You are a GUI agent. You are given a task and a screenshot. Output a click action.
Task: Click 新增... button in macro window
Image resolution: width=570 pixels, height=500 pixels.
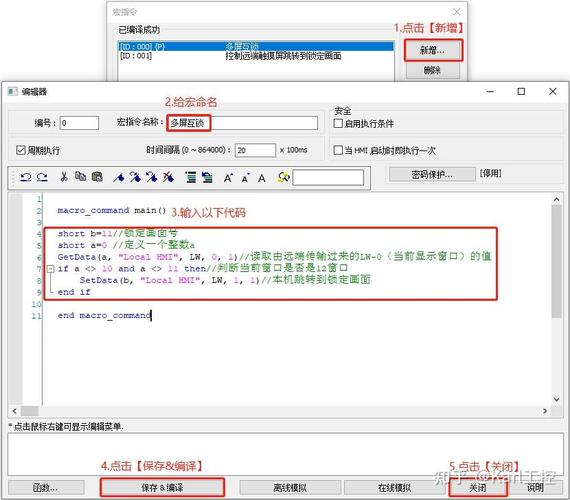pos(433,50)
